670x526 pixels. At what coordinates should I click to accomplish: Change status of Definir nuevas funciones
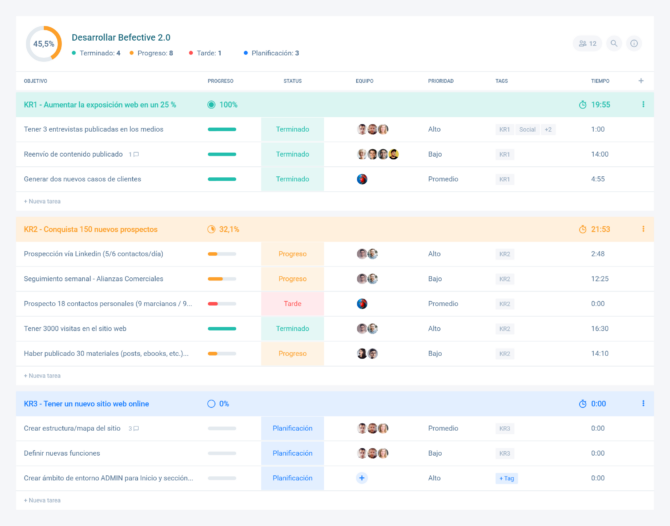tap(292, 453)
